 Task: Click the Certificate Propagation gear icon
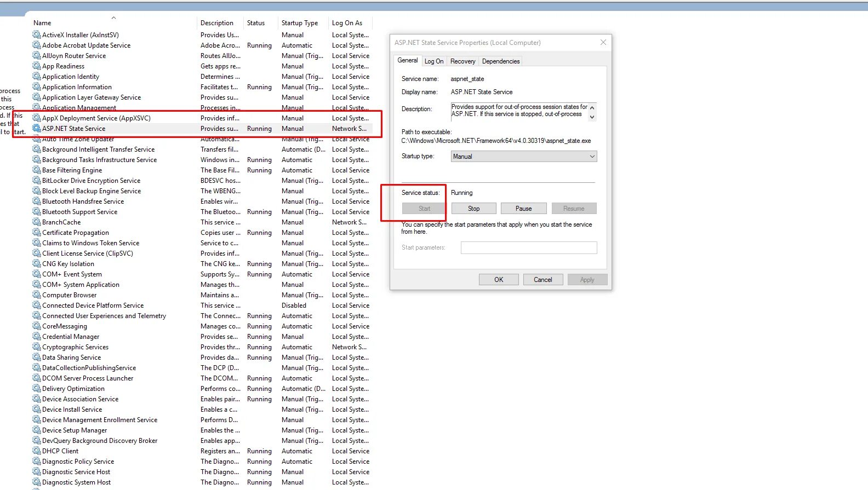(x=37, y=232)
